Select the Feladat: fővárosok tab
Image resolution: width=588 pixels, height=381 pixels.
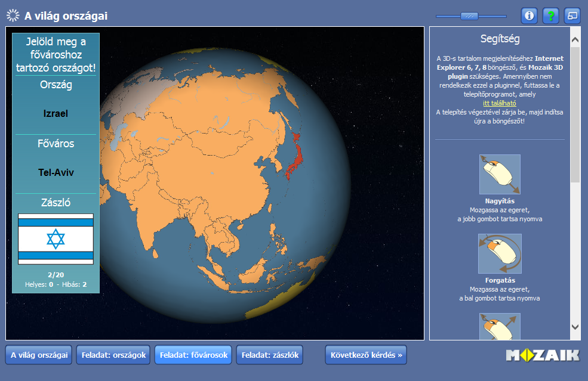193,355
